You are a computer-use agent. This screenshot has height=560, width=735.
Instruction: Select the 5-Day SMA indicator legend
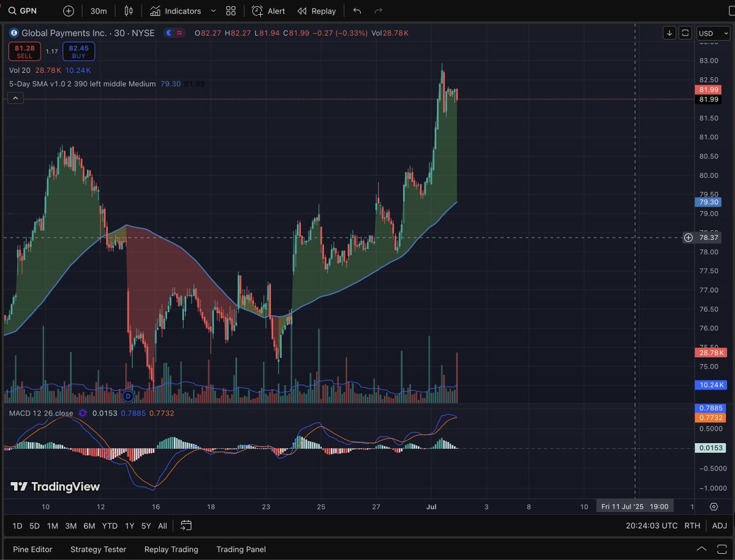82,83
